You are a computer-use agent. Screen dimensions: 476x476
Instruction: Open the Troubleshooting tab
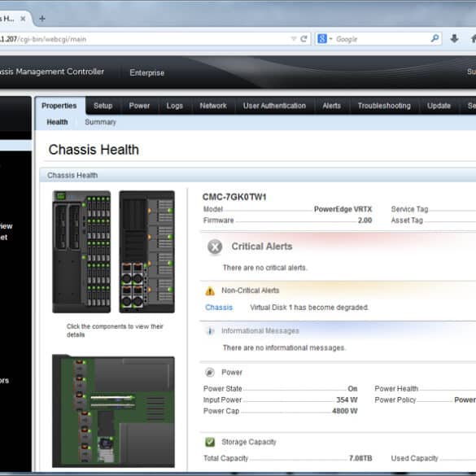(384, 106)
